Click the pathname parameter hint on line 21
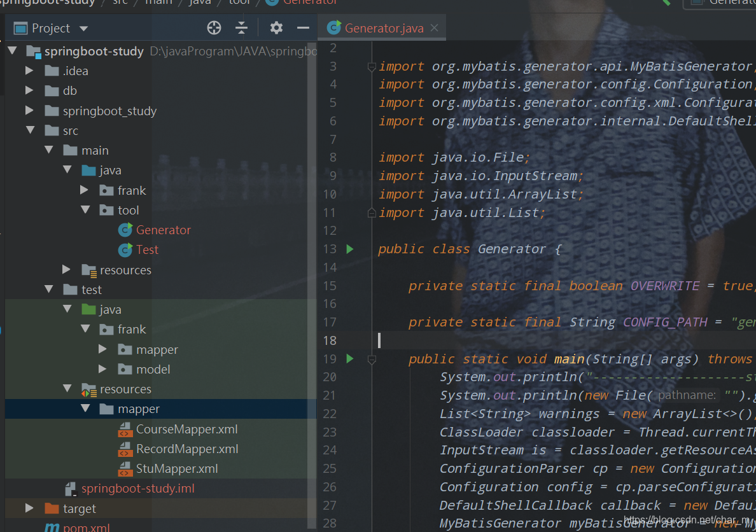The height and width of the screenshot is (532, 756). pos(687,396)
